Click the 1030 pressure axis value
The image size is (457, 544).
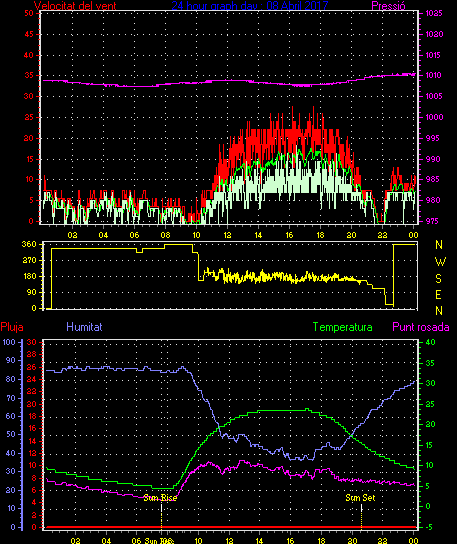tap(434, 34)
